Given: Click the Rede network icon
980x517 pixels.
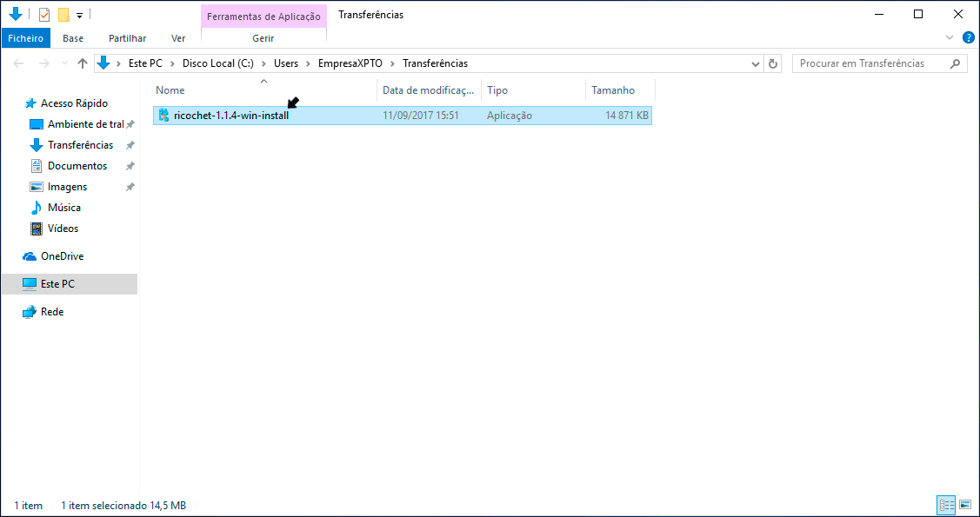Looking at the screenshot, I should point(30,312).
